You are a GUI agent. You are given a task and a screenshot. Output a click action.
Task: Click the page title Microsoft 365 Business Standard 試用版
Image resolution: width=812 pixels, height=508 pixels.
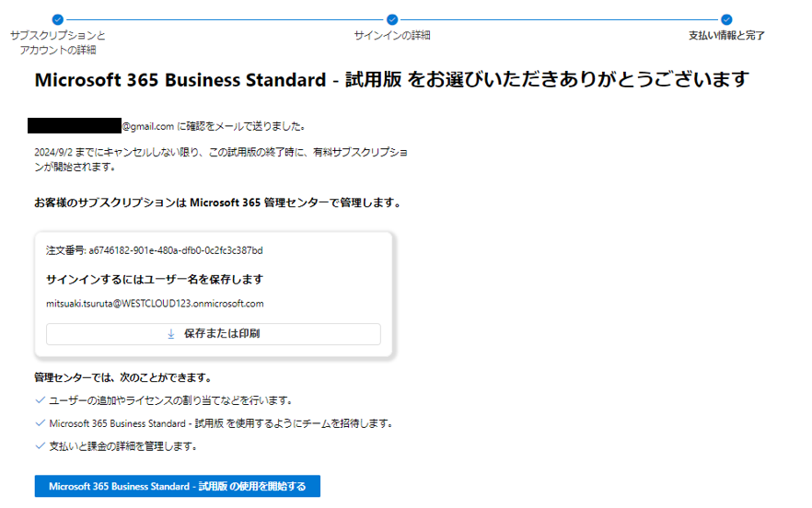[392, 79]
